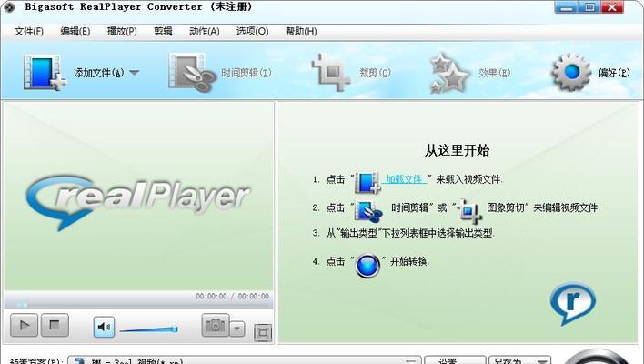Image resolution: width=644 pixels, height=364 pixels.
Task: Click the application icon in title bar
Action: pos(8,7)
